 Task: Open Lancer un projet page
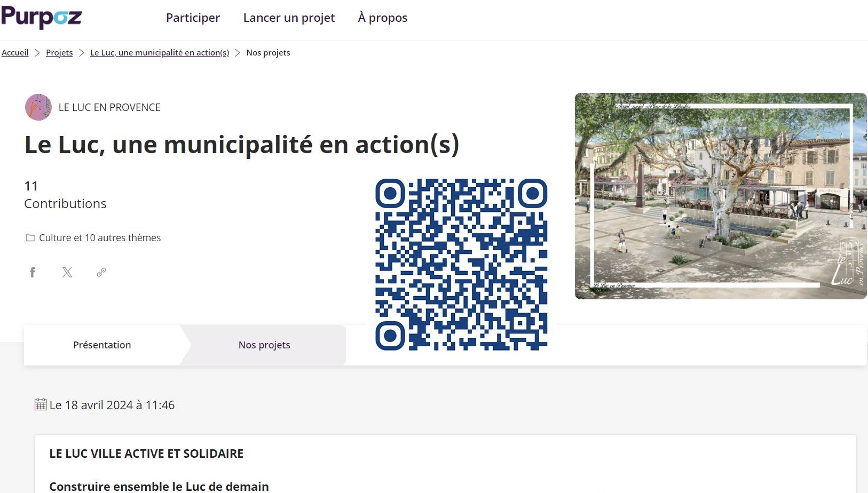point(289,18)
